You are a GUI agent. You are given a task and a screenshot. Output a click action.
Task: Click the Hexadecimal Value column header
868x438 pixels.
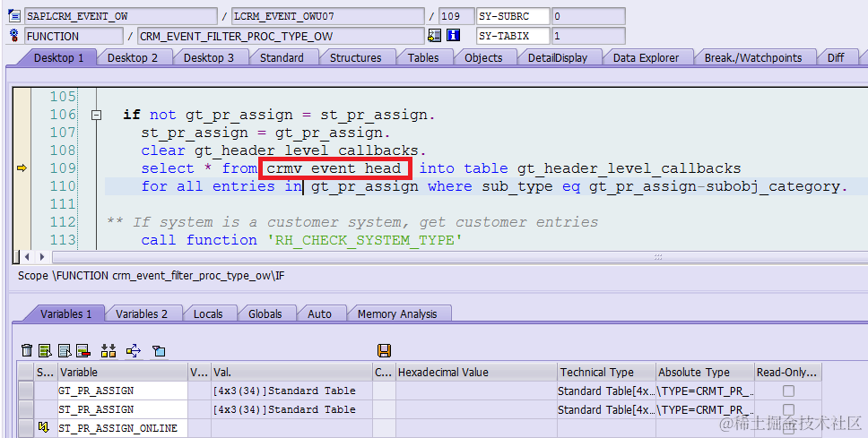coord(475,373)
